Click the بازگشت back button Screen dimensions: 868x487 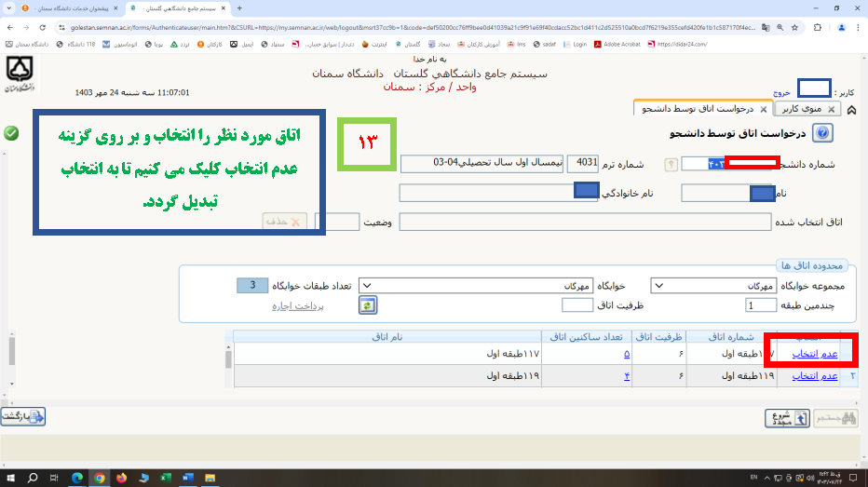coord(23,417)
